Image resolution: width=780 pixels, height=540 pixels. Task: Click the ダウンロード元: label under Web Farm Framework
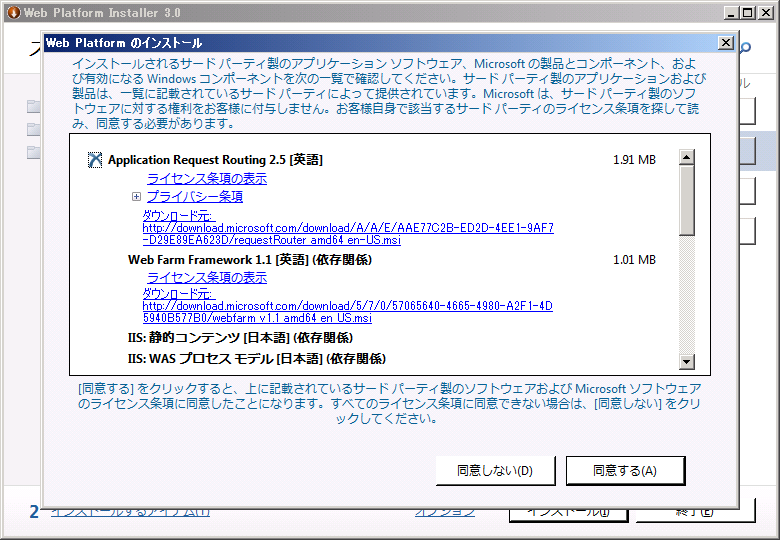pyautogui.click(x=178, y=293)
